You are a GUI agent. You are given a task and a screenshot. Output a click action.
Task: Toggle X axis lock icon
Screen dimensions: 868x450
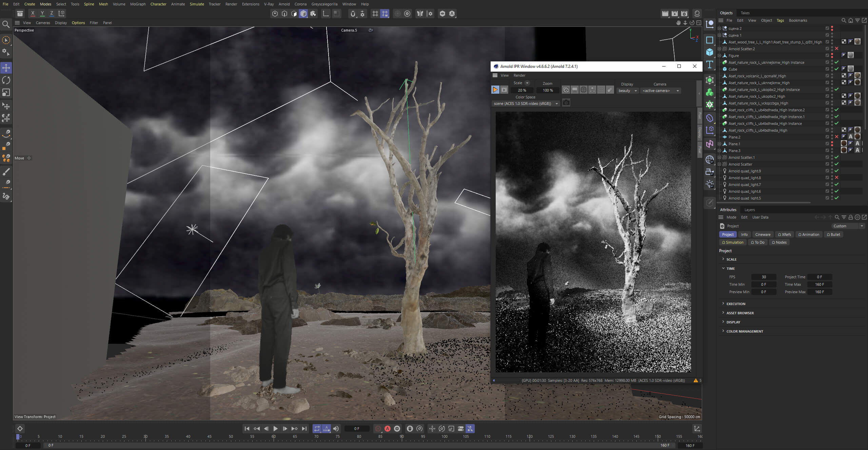33,14
